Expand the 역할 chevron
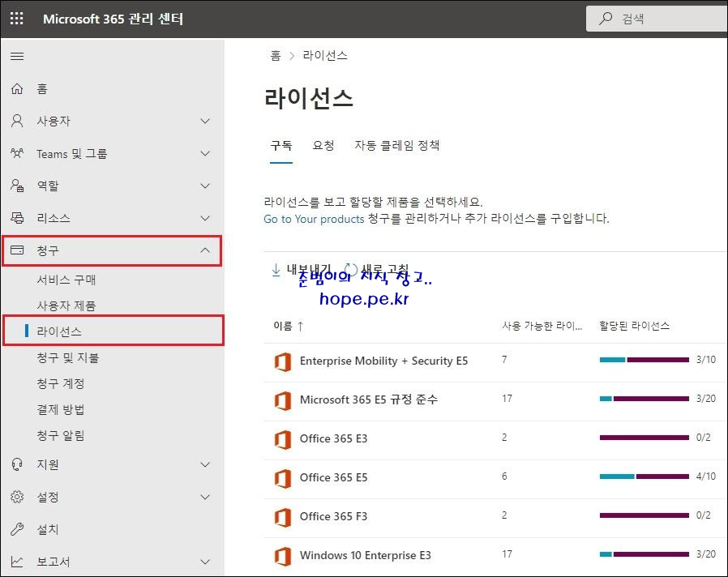 coord(205,186)
